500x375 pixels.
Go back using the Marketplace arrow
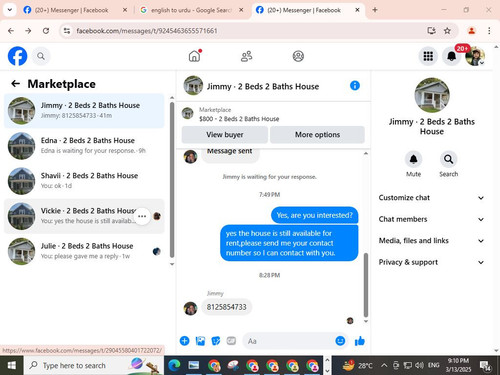tap(16, 84)
